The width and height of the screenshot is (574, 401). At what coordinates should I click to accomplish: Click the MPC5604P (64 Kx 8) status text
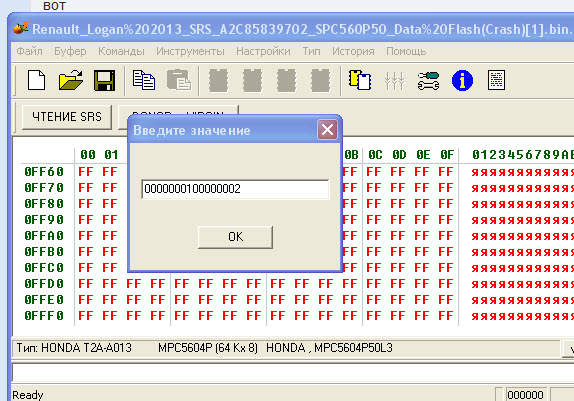208,348
